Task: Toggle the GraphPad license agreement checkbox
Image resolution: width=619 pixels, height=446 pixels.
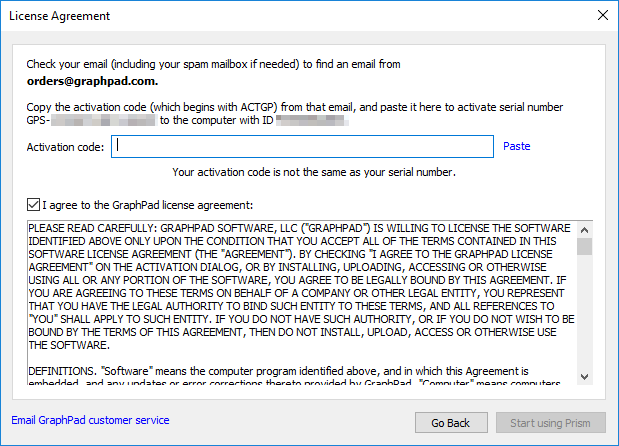Action: tap(33, 206)
